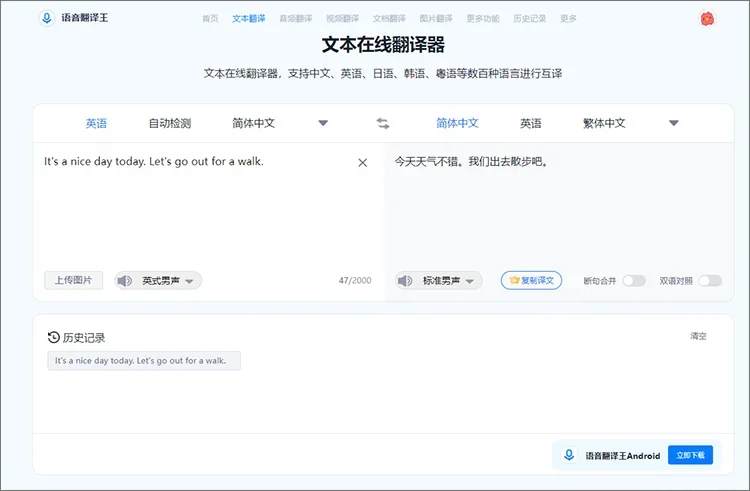Viewport: 750px width, 491px height.
Task: Select 简体中文 as target language
Action: pos(457,123)
